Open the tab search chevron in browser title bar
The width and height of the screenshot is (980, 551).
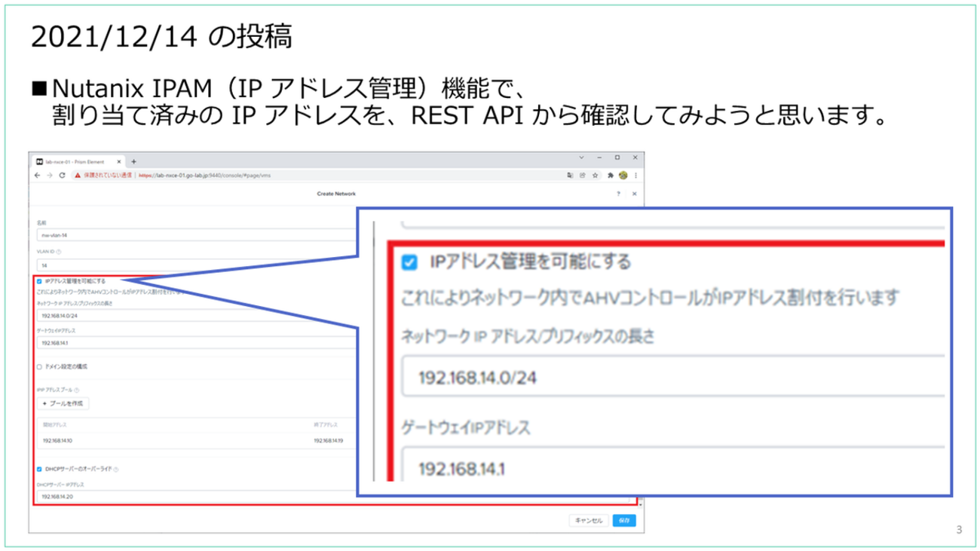click(581, 158)
